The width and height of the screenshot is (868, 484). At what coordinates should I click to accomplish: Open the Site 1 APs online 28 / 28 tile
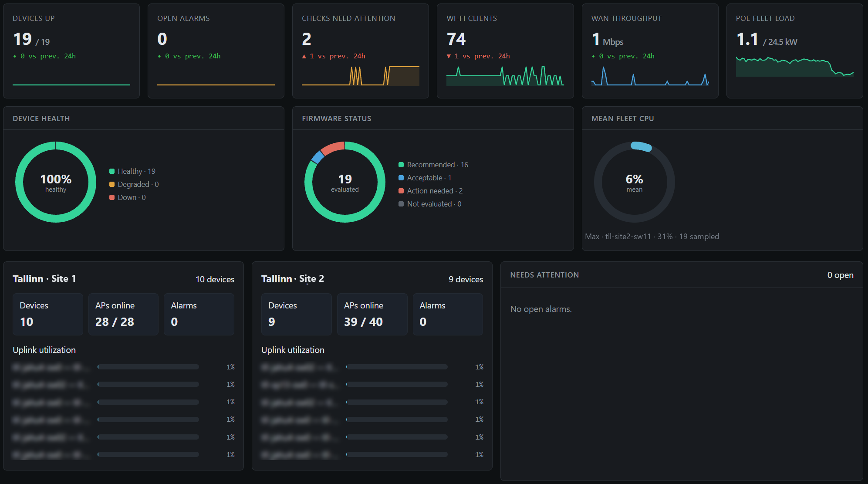tap(123, 314)
